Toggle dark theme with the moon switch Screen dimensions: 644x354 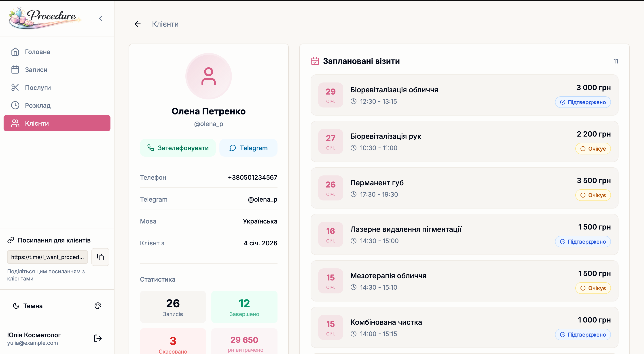(x=16, y=306)
